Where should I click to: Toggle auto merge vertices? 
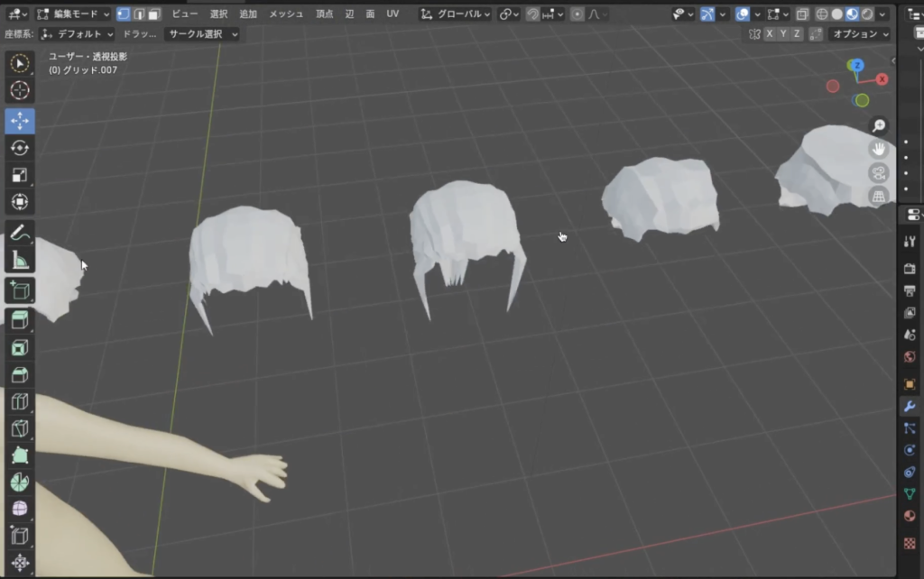(x=816, y=34)
